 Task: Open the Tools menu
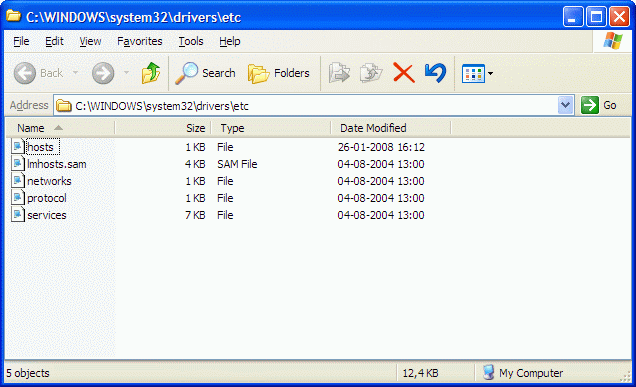[x=191, y=41]
